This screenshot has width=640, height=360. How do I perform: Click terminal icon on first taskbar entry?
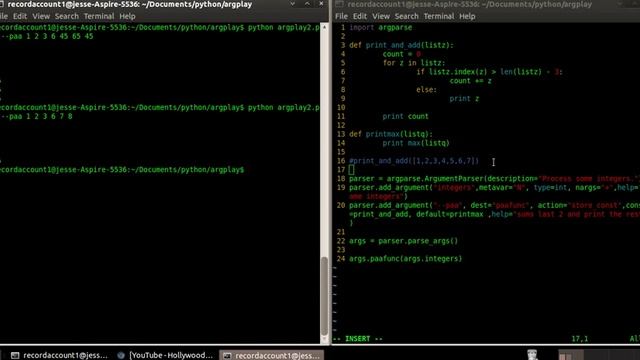[x=15, y=355]
